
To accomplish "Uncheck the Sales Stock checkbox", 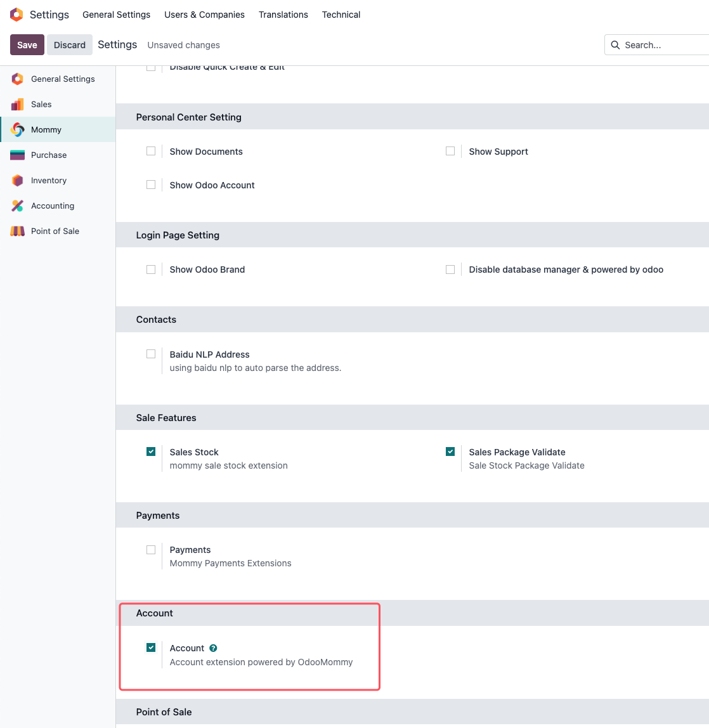I will coord(151,452).
